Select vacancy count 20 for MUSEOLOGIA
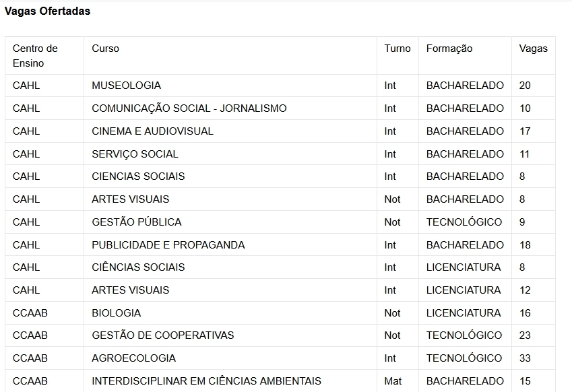 point(525,86)
